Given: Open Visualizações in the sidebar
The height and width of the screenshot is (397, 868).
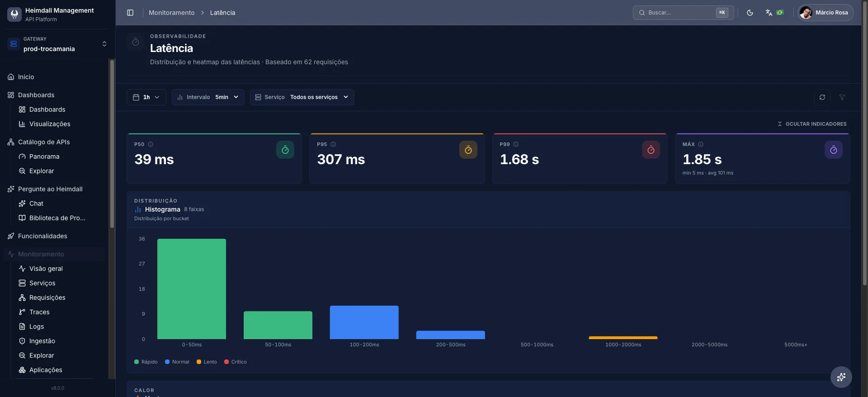Looking at the screenshot, I should tap(60, 124).
